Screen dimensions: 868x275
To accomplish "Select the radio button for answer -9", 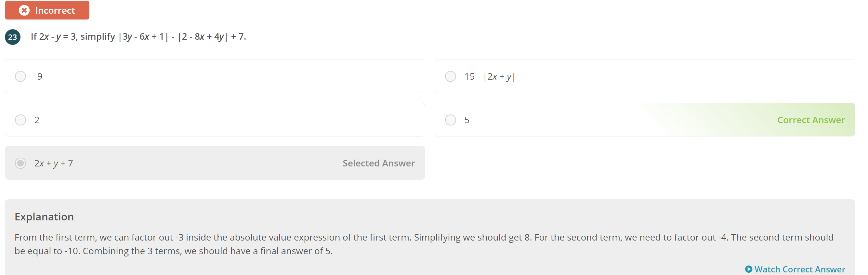I will click(20, 76).
